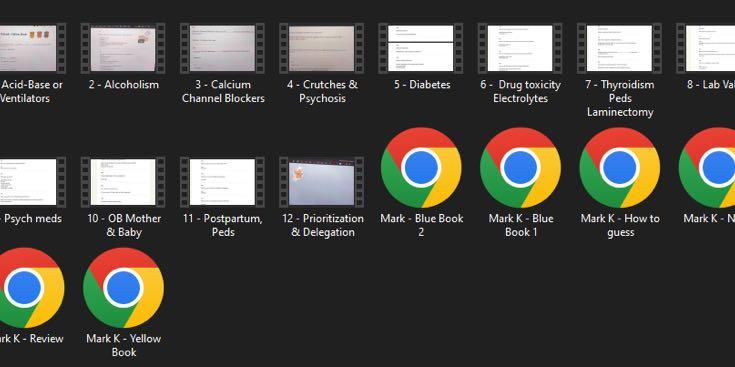Open the Mark K - How to guess Chrome icon
The height and width of the screenshot is (367, 735).
click(x=620, y=168)
